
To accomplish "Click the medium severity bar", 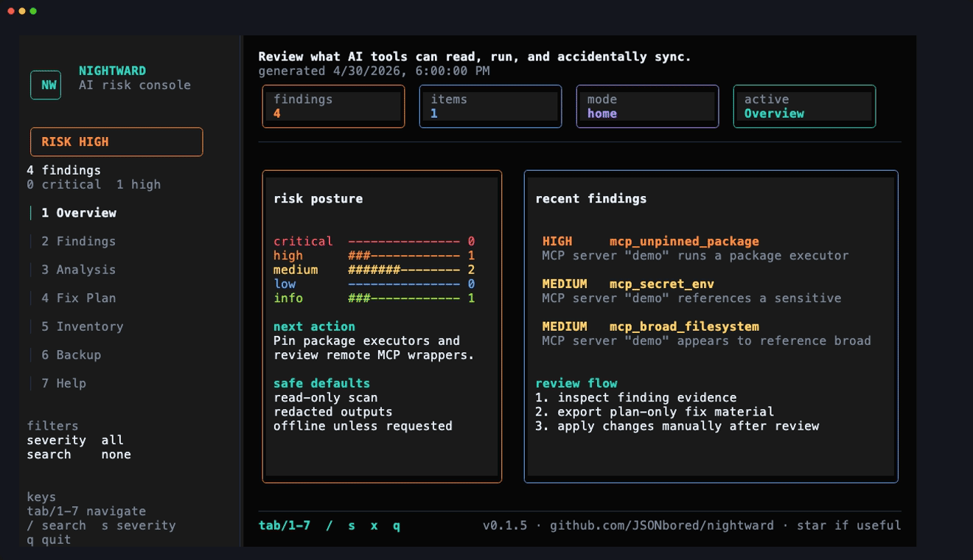I will (404, 270).
